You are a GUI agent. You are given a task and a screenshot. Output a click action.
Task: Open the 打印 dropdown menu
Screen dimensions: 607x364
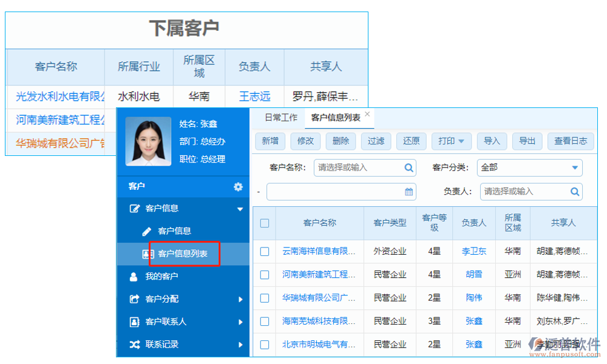coord(452,141)
